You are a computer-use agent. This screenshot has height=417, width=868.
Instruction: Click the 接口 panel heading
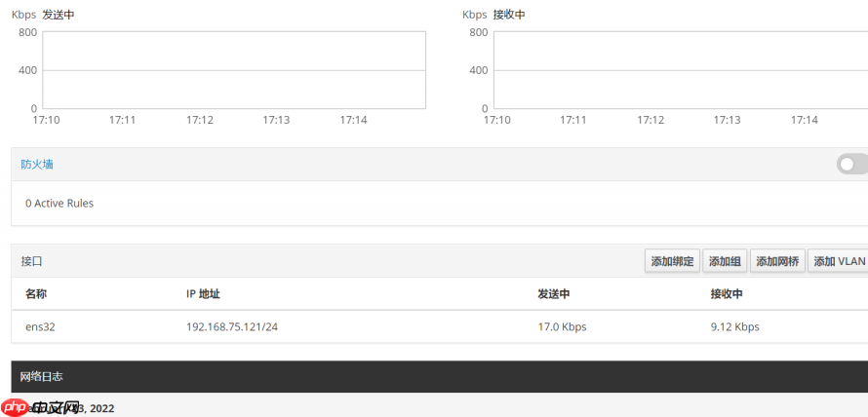(32, 261)
